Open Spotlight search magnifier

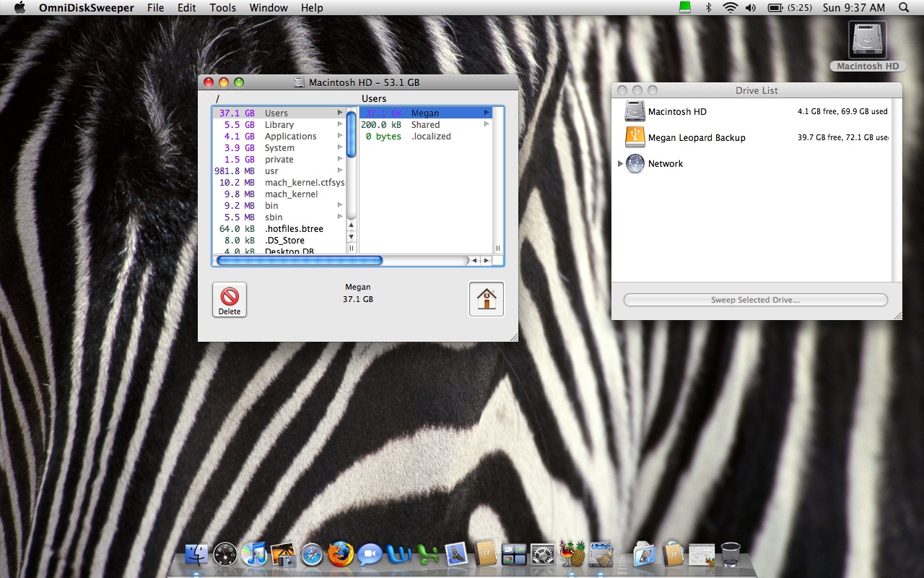point(904,8)
